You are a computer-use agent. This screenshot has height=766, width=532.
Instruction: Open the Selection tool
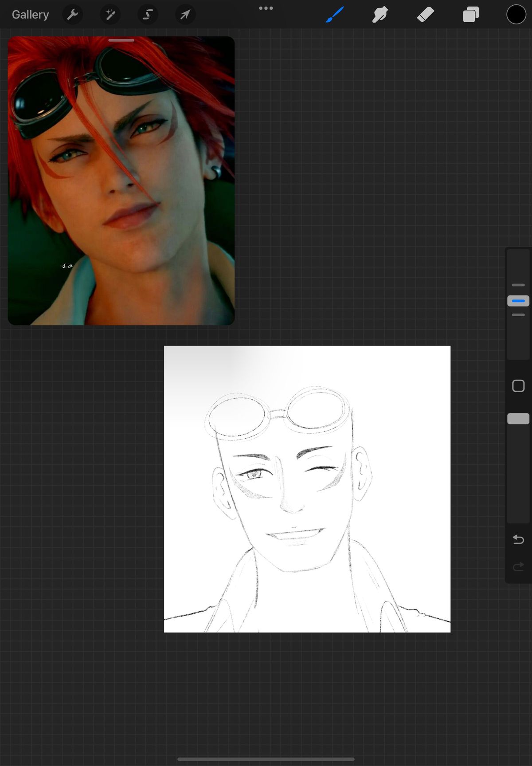pos(148,15)
